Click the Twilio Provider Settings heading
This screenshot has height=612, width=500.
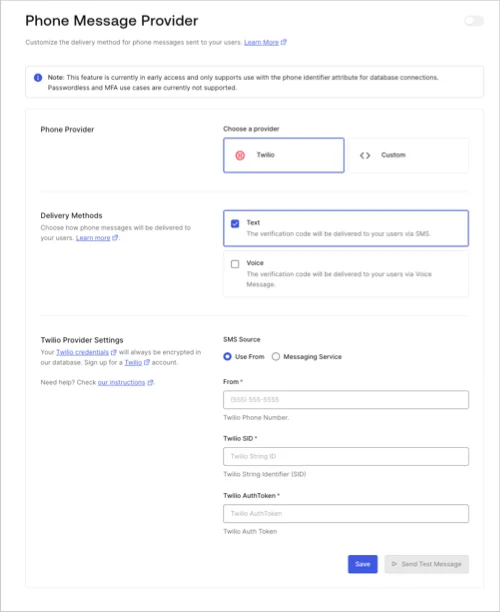click(82, 340)
